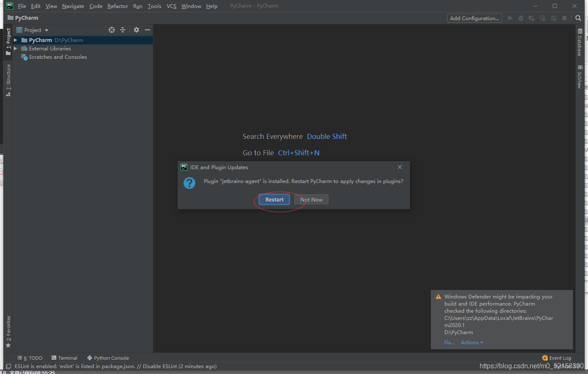This screenshot has height=374, width=588.
Task: Click Restart in the plugin updates dialog
Action: tap(274, 199)
